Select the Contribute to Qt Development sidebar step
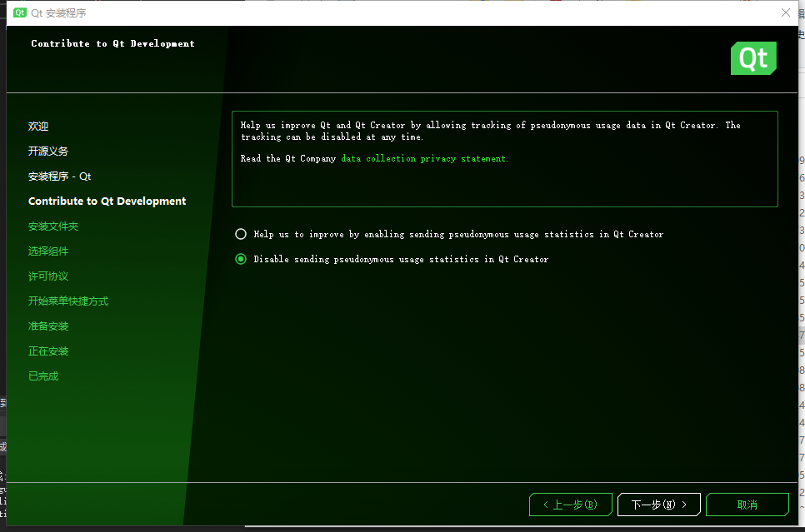The image size is (805, 532). click(107, 201)
